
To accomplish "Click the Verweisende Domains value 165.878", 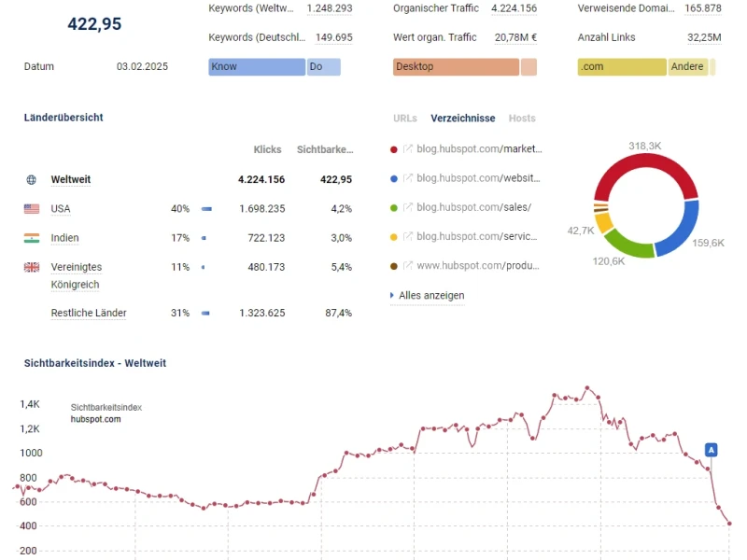I will point(703,8).
